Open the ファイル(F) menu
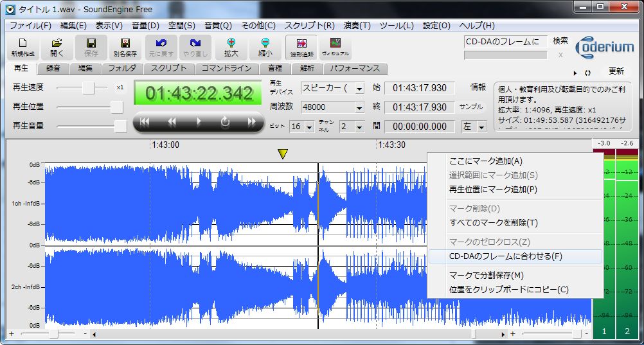Image resolution: width=644 pixels, height=345 pixels. tap(30, 26)
